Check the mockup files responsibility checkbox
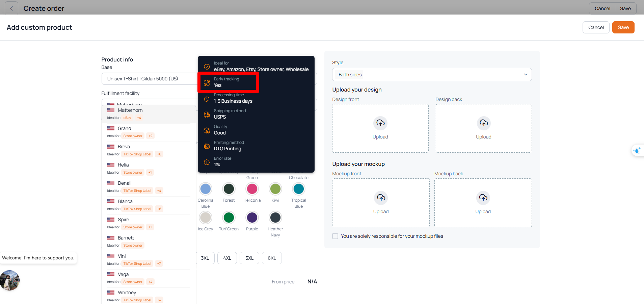Screen dimensions: 644x304 (335, 236)
